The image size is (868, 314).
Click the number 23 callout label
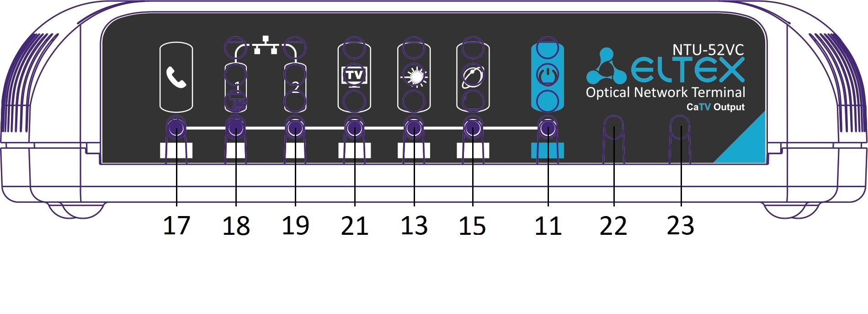(681, 226)
